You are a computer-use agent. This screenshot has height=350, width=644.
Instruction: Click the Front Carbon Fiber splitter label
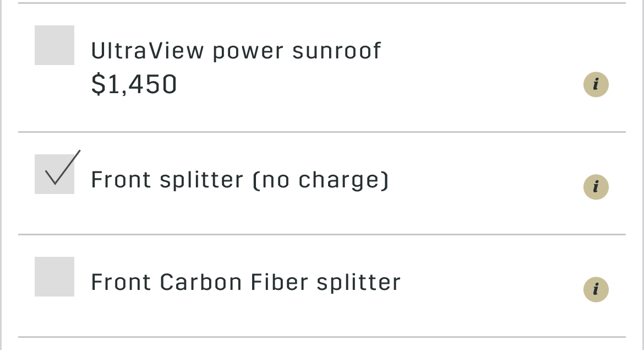pyautogui.click(x=245, y=282)
